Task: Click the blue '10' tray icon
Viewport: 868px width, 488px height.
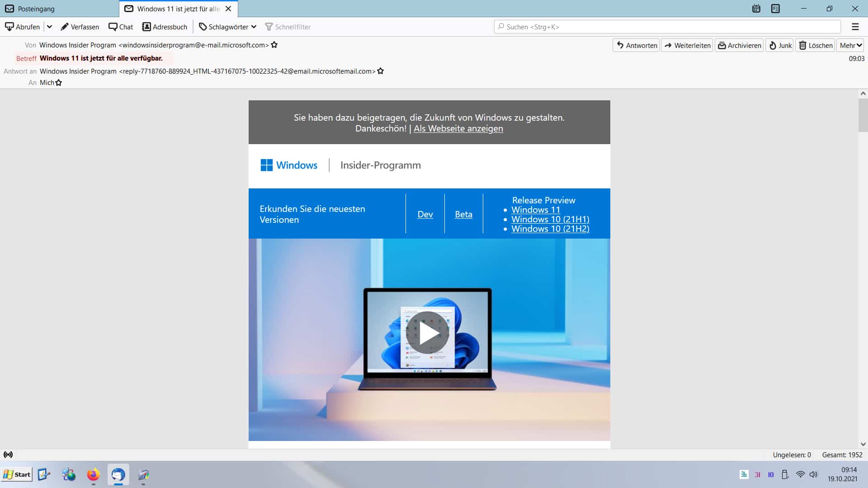Action: coord(771,474)
